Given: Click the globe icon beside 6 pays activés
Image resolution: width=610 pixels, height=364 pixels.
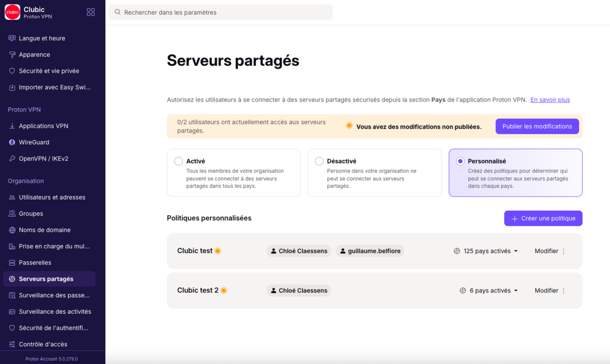Looking at the screenshot, I should pyautogui.click(x=463, y=290).
